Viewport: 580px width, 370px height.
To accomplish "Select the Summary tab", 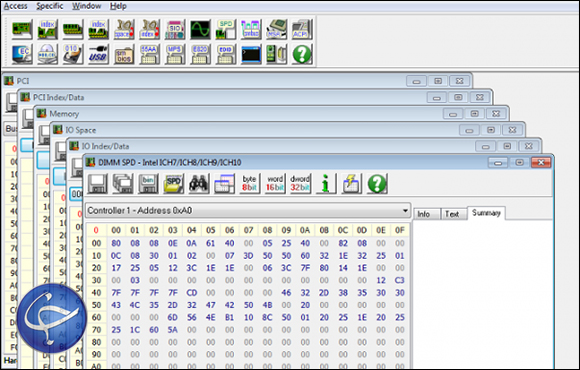I will [486, 213].
